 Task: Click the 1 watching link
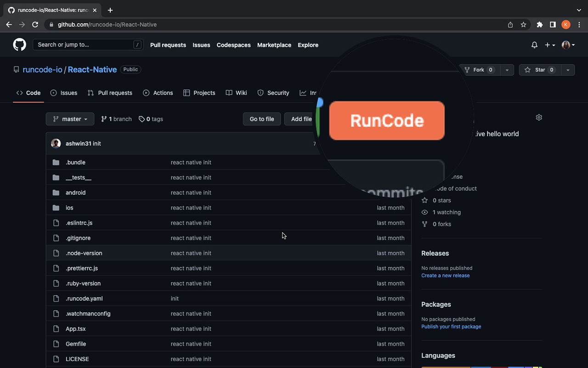pyautogui.click(x=441, y=213)
